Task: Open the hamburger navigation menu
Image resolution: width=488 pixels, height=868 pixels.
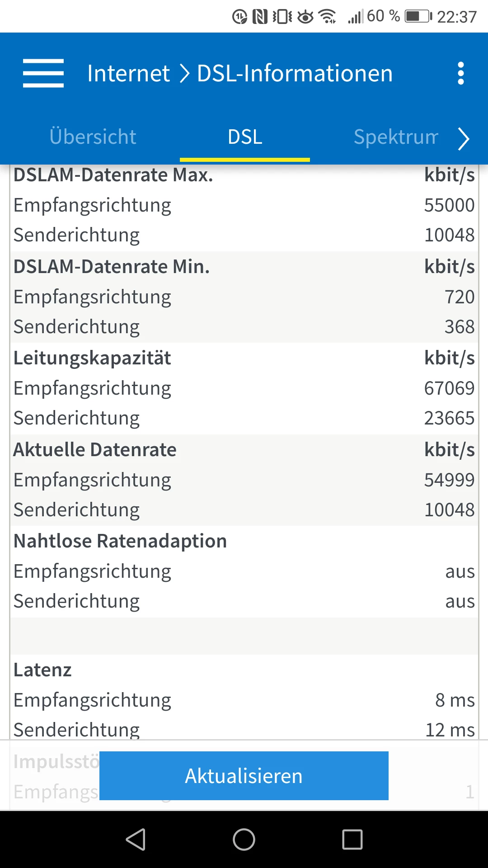Action: tap(43, 73)
